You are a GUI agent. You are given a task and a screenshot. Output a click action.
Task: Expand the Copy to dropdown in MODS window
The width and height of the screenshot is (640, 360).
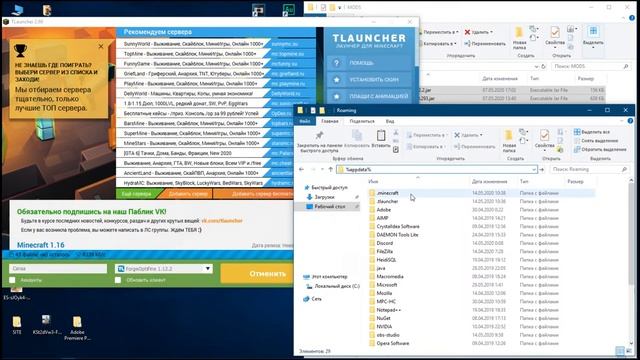point(454,43)
